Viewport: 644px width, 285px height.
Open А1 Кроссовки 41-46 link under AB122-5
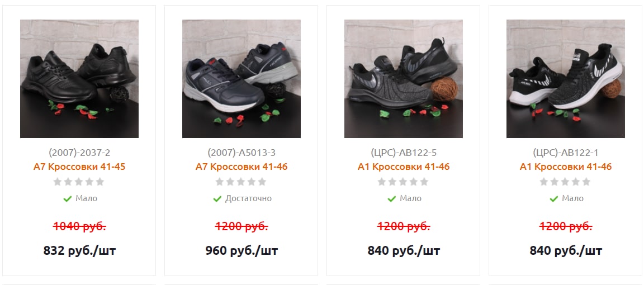point(403,167)
